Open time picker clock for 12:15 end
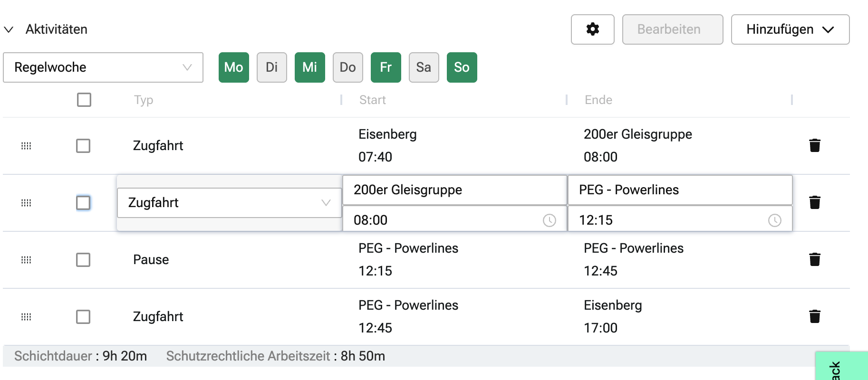Viewport: 868px width, 380px height. coord(774,220)
